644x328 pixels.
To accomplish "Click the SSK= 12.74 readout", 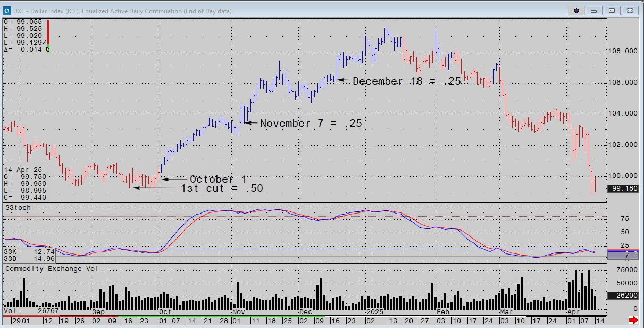I will point(29,251).
